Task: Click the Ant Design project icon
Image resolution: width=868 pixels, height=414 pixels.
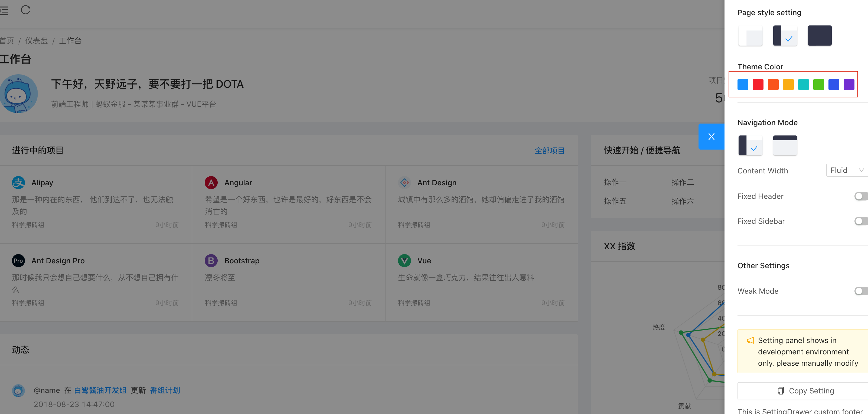Action: click(x=404, y=182)
